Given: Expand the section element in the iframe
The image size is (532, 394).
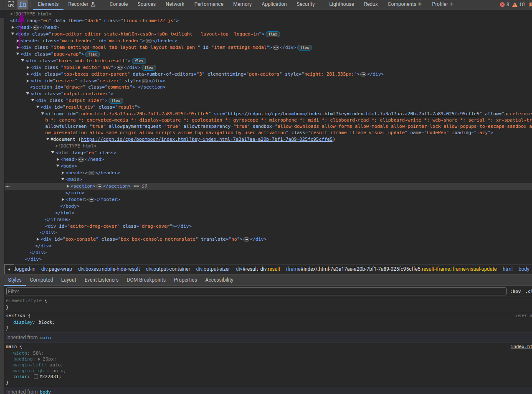Looking at the screenshot, I should click(68, 186).
